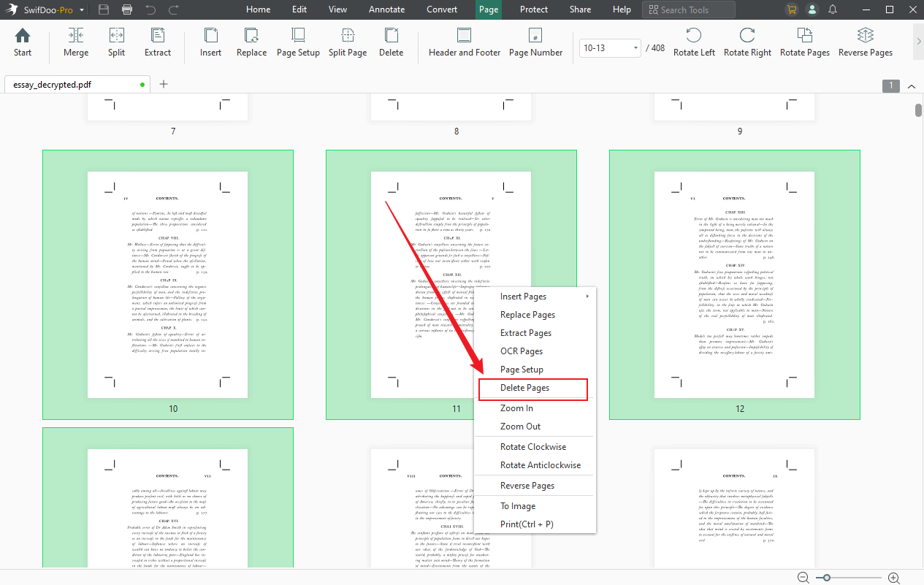The width and height of the screenshot is (924, 585).
Task: Save the document using the save icon
Action: click(104, 9)
